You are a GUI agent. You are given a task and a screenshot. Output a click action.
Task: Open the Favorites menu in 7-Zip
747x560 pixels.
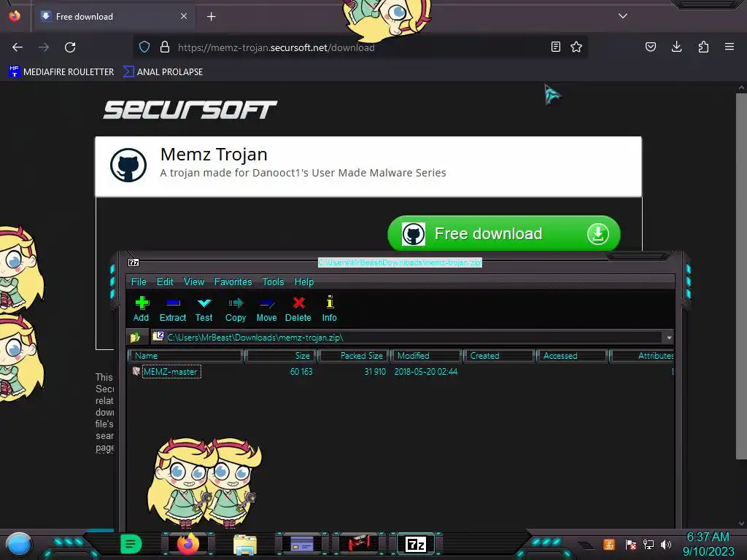point(233,282)
